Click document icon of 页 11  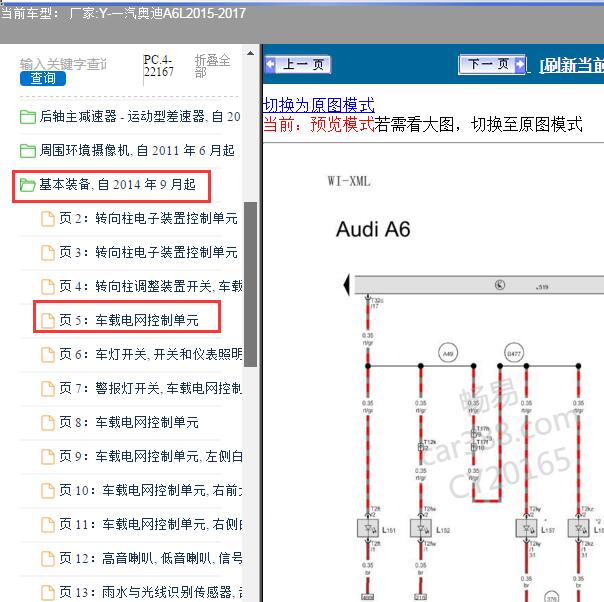point(48,525)
